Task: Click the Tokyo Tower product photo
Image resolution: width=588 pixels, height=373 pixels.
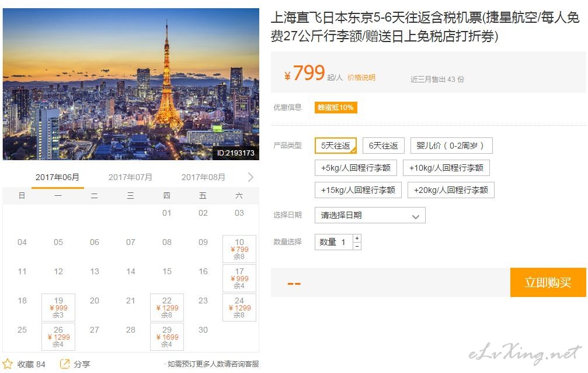Action: tap(131, 84)
